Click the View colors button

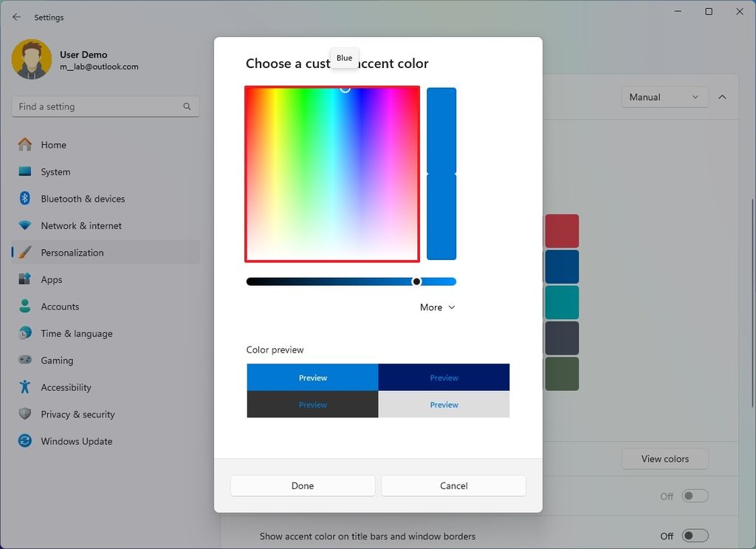[x=664, y=459]
